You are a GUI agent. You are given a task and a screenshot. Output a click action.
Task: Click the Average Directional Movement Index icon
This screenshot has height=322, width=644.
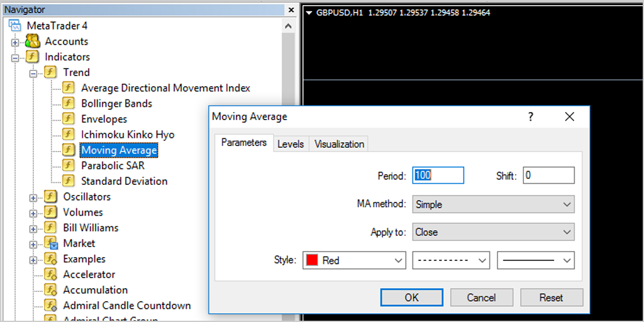tap(69, 88)
